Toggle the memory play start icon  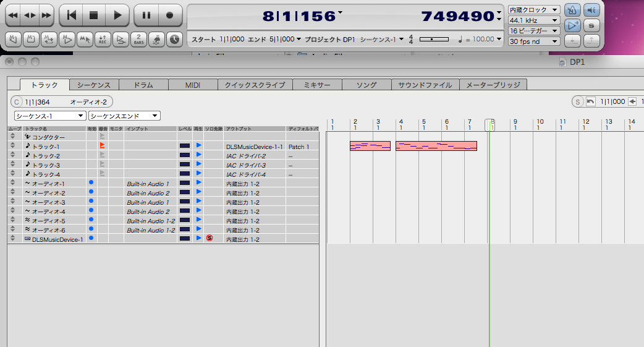tap(67, 40)
